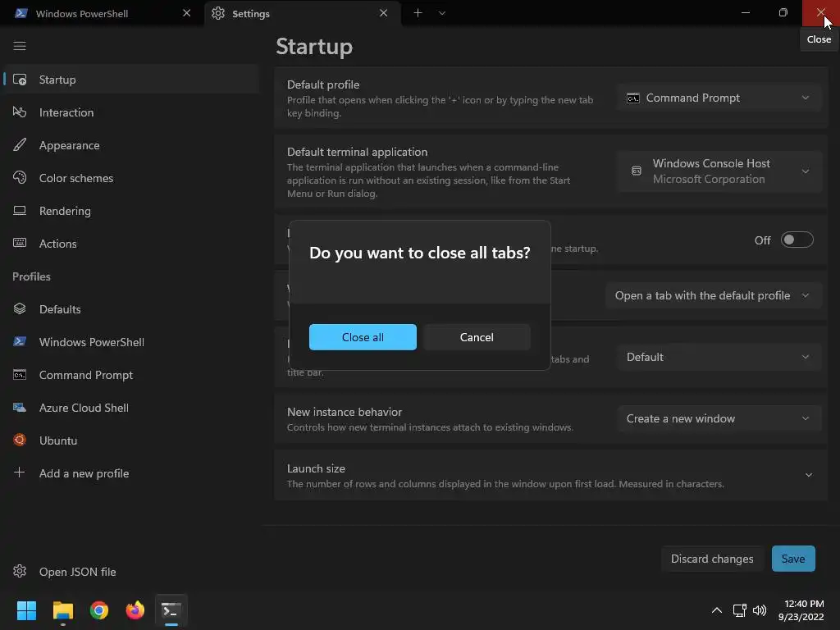Open the network status tray icon
The image size is (840, 630).
pyautogui.click(x=740, y=610)
